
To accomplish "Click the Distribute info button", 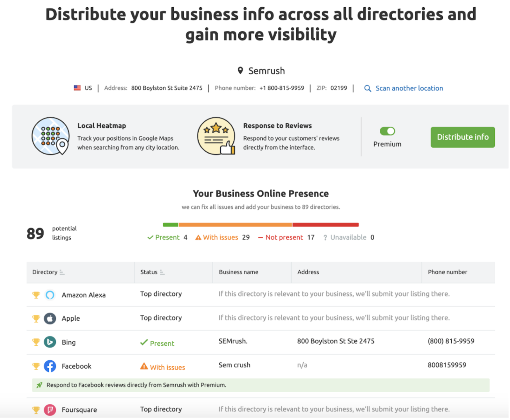I will coord(462,137).
